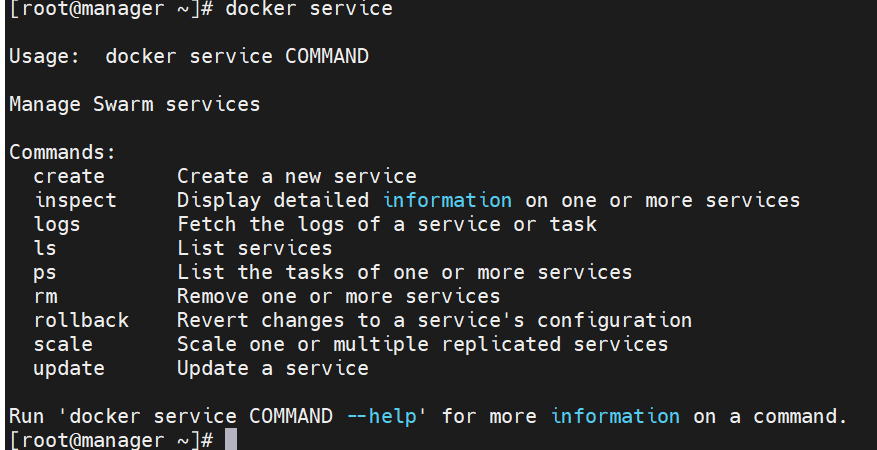Click the 'create' command name
The height and width of the screenshot is (450, 877).
(69, 176)
